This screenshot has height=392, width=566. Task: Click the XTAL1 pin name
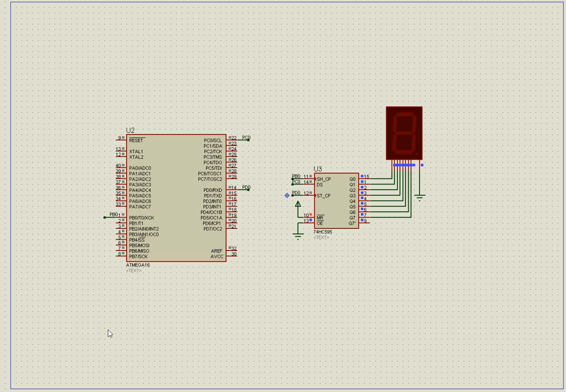pyautogui.click(x=136, y=151)
